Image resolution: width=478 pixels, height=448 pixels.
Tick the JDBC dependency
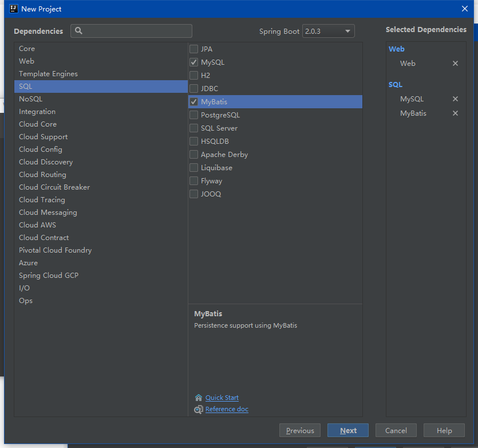194,88
